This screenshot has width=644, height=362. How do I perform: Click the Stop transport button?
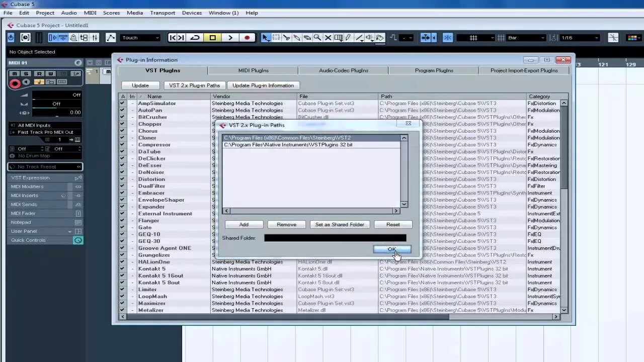tap(212, 38)
